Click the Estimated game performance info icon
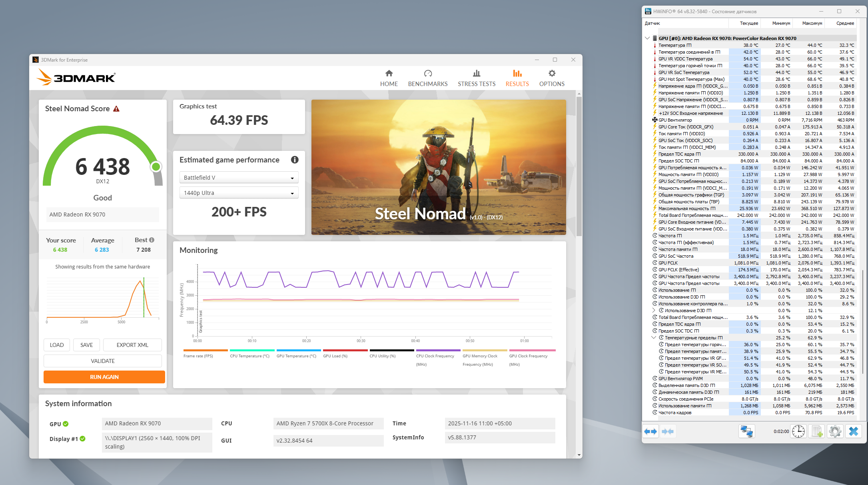868x485 pixels. click(295, 160)
